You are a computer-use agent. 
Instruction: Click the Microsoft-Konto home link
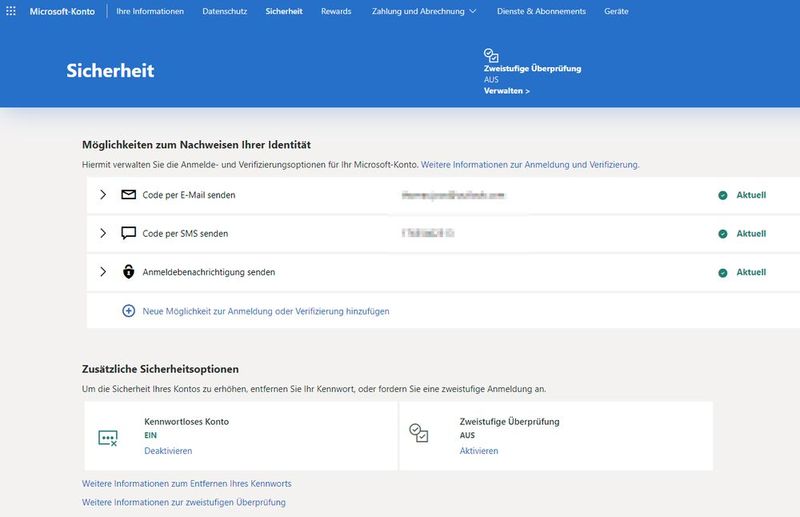[62, 11]
